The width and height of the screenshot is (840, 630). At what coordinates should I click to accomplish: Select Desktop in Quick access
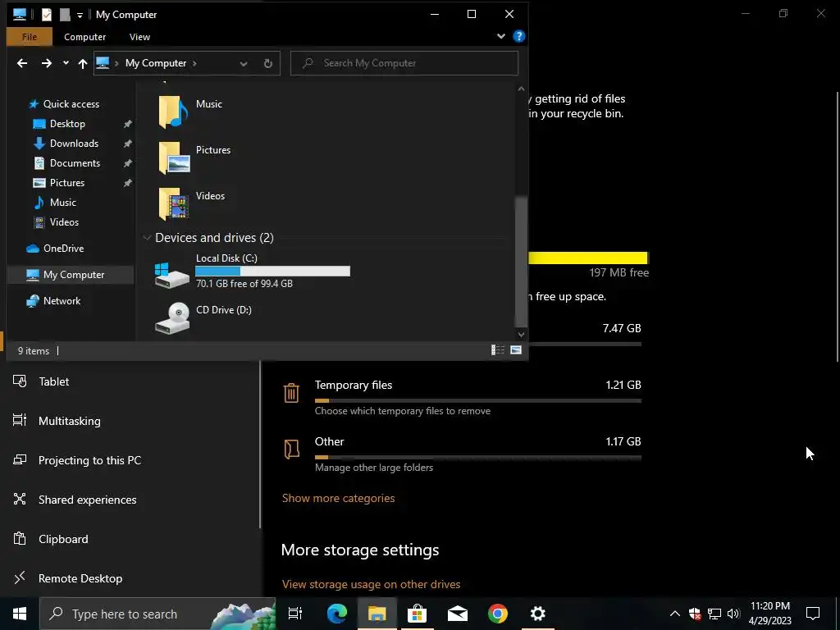click(67, 124)
